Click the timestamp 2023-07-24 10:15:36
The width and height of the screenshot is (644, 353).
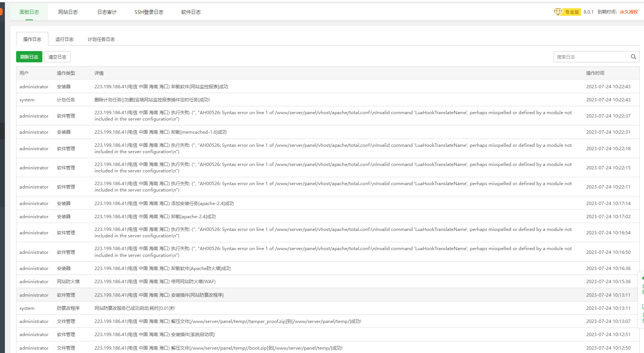point(608,281)
